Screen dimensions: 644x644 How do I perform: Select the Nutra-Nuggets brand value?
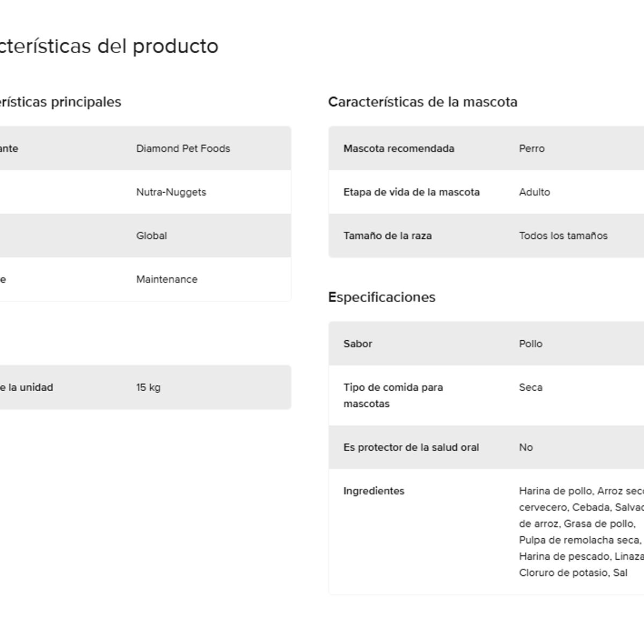(x=171, y=192)
